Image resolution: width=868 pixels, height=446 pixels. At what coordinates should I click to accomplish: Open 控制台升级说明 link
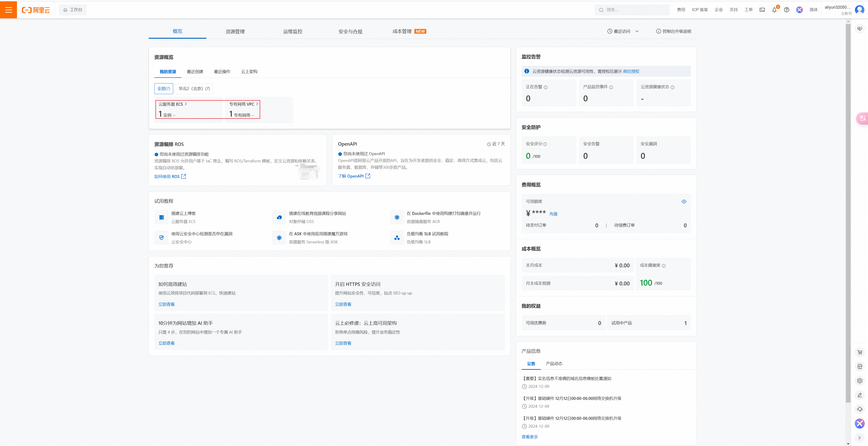(674, 31)
